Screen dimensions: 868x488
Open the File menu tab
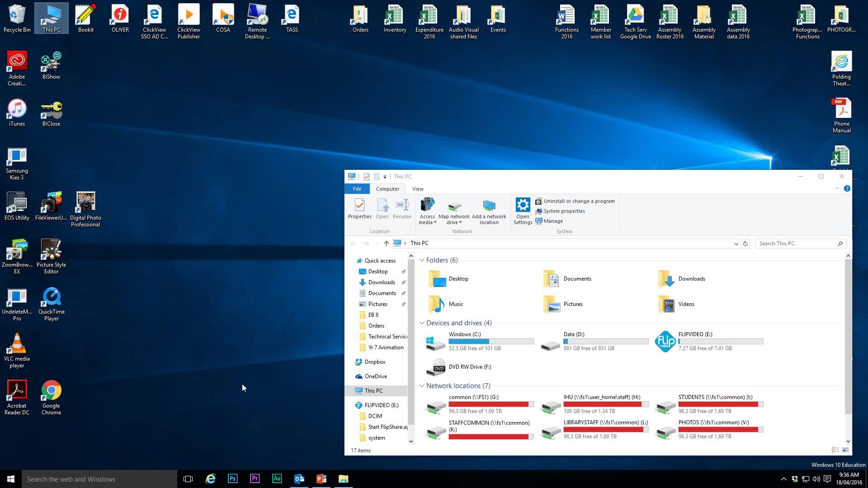[357, 189]
